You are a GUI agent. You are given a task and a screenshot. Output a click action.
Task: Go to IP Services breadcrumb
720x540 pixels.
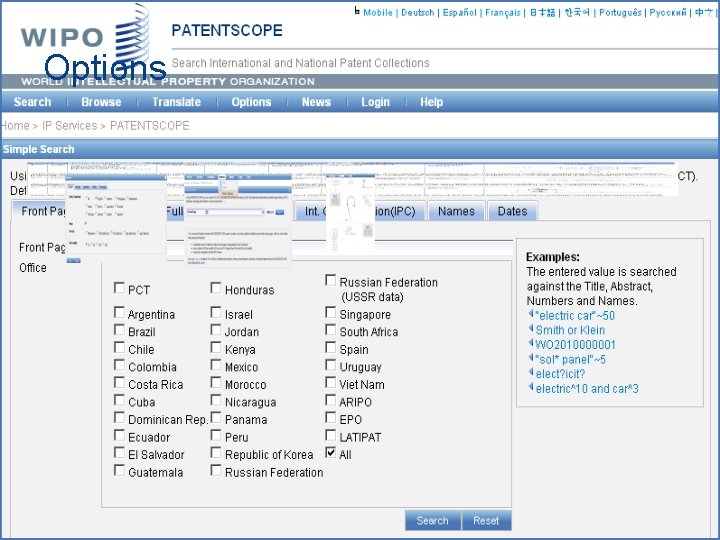click(x=69, y=125)
